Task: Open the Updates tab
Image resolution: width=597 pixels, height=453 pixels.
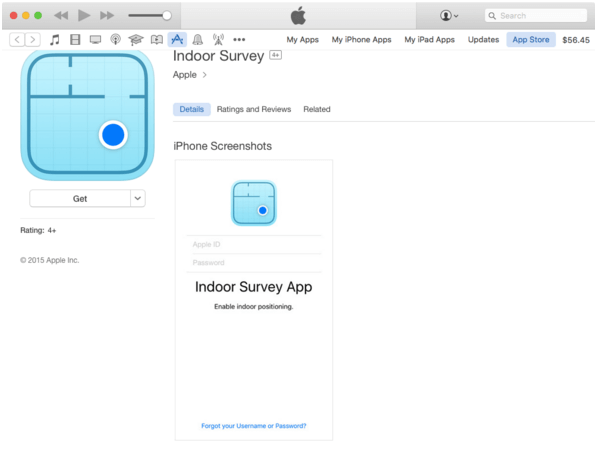Action: 483,40
